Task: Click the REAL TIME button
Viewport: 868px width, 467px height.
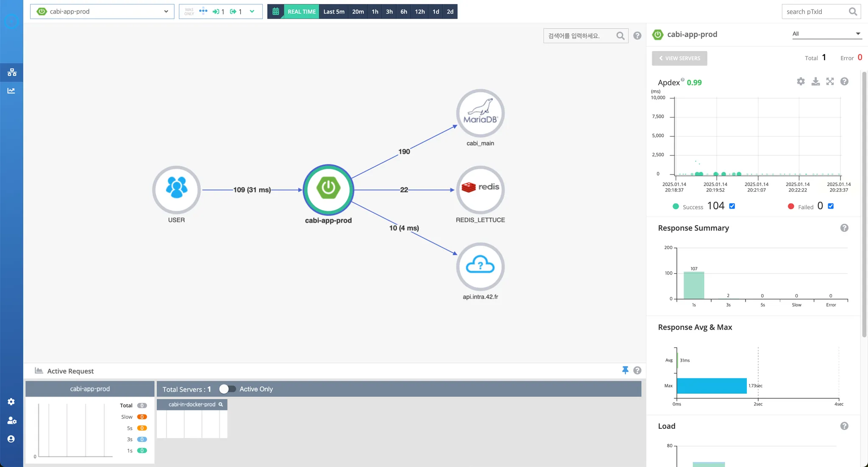Action: pyautogui.click(x=301, y=11)
